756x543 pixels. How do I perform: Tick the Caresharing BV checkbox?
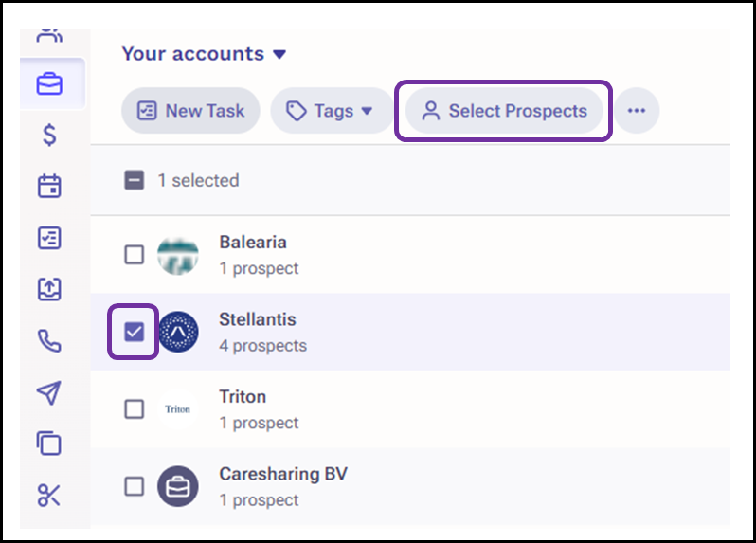tap(134, 486)
